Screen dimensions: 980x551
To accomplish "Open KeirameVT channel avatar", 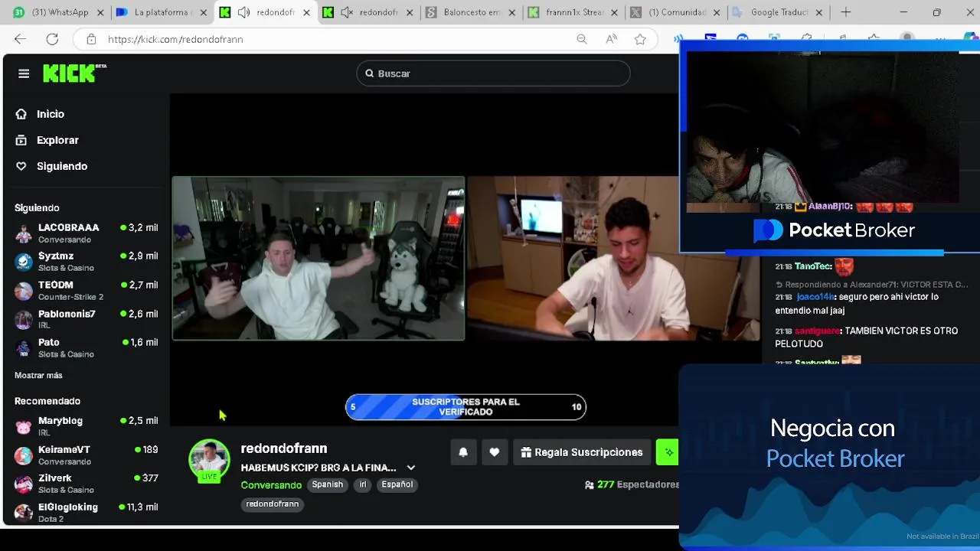I will [24, 455].
